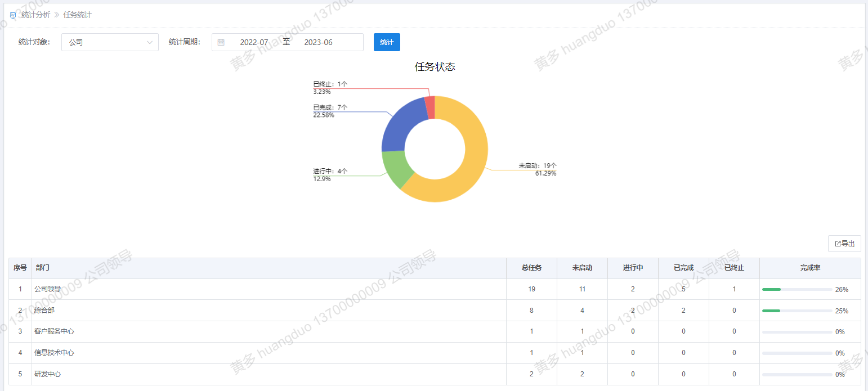Click the calendar icon in the date range
Screen dimensions: 868x391
(221, 42)
